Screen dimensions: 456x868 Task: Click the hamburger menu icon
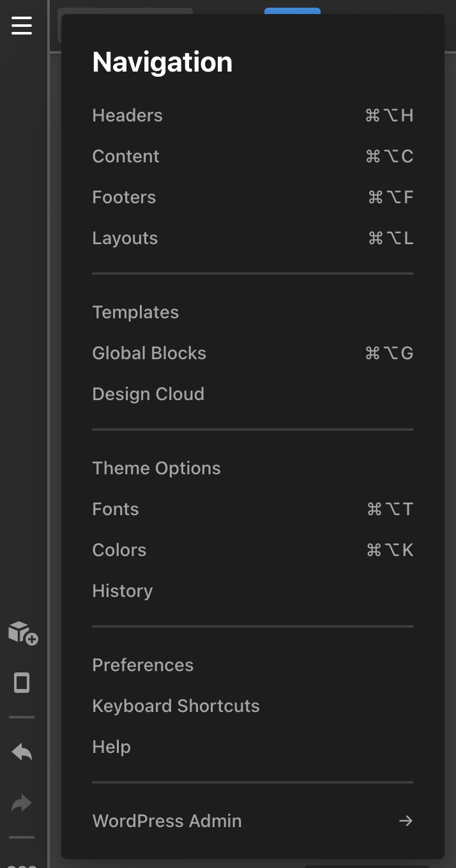click(22, 26)
